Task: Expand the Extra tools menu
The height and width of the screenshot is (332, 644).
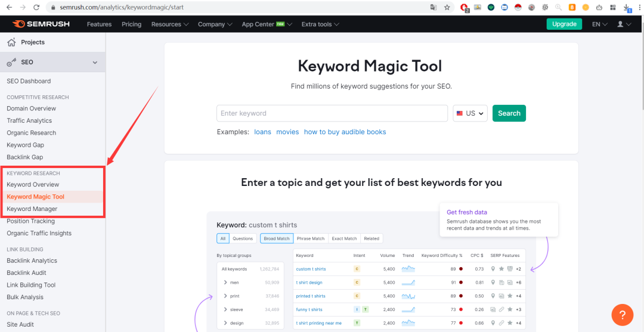Action: 320,24
